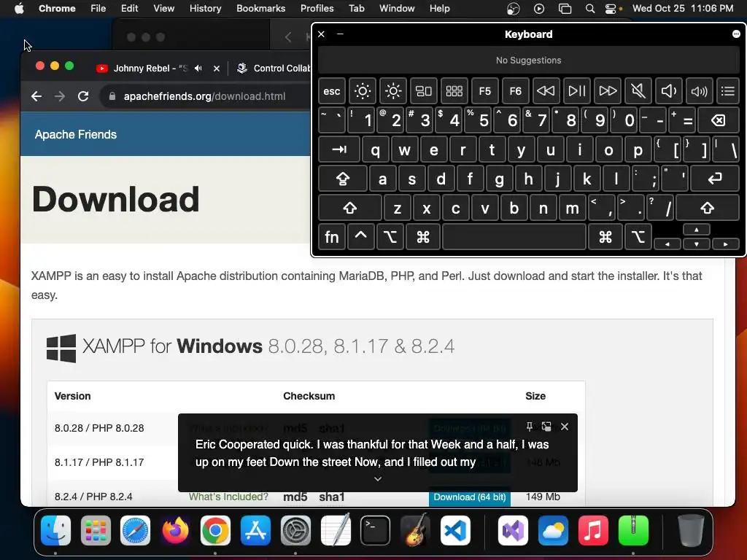Viewport: 747px width, 560px height.
Task: Tap the space bar on virtual keyboard
Action: [514, 237]
